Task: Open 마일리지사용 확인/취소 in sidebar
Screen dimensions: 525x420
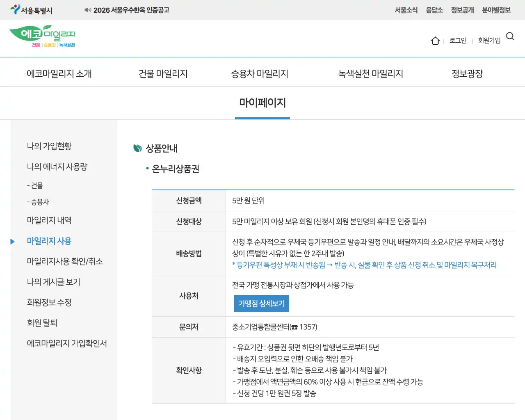Action: click(65, 261)
